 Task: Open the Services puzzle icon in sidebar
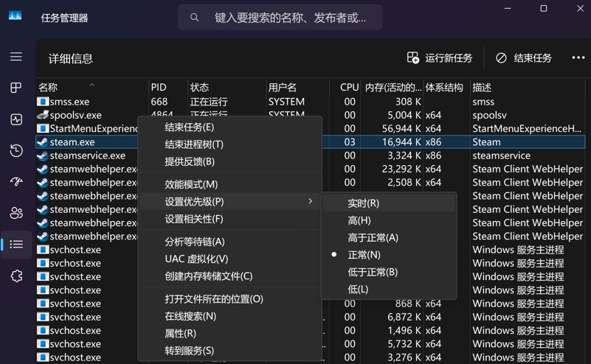16,276
